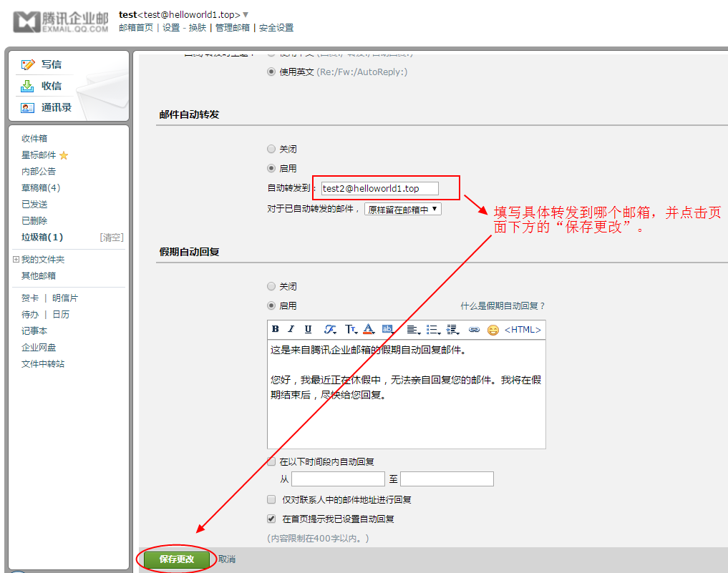This screenshot has width=728, height=573.
Task: Open the 什么是假期自动回复 help link
Action: (503, 305)
